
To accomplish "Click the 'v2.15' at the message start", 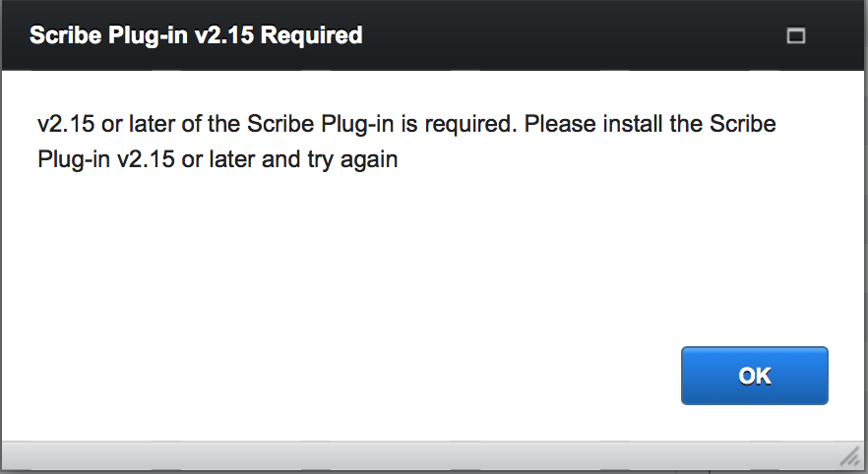I will [66, 124].
